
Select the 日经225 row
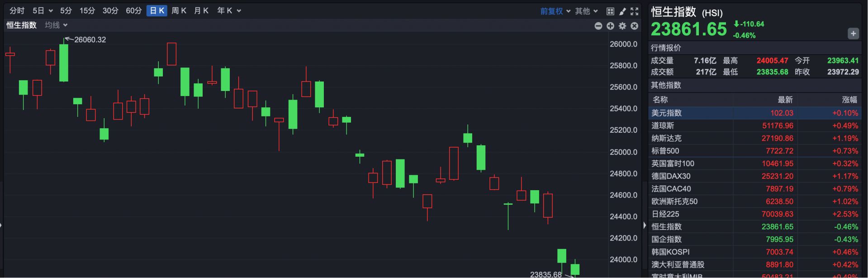click(754, 214)
